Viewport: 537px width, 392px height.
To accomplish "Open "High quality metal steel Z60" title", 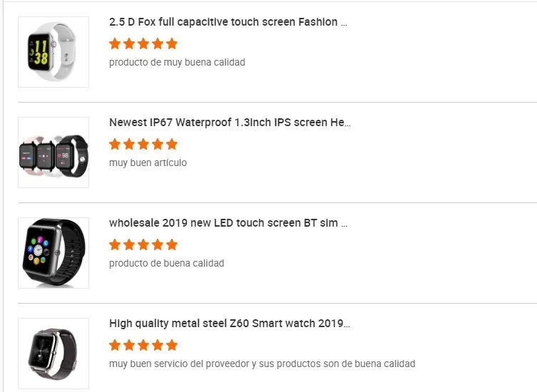I will coord(230,324).
